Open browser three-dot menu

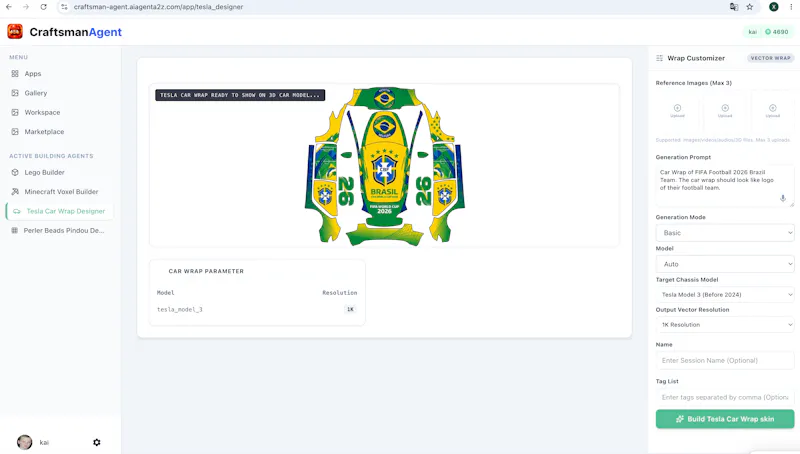pos(791,7)
